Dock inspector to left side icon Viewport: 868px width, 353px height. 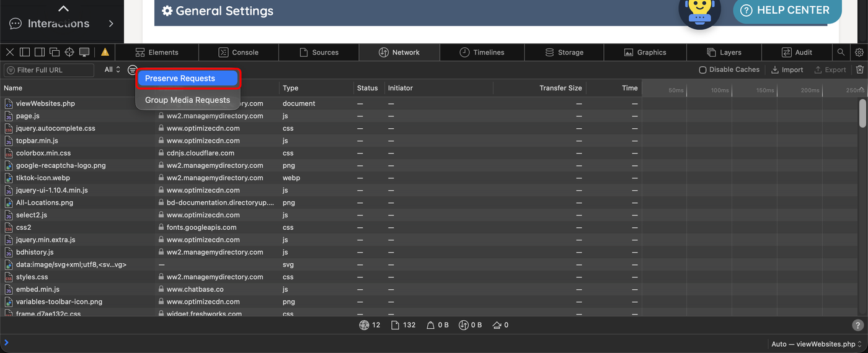click(25, 52)
